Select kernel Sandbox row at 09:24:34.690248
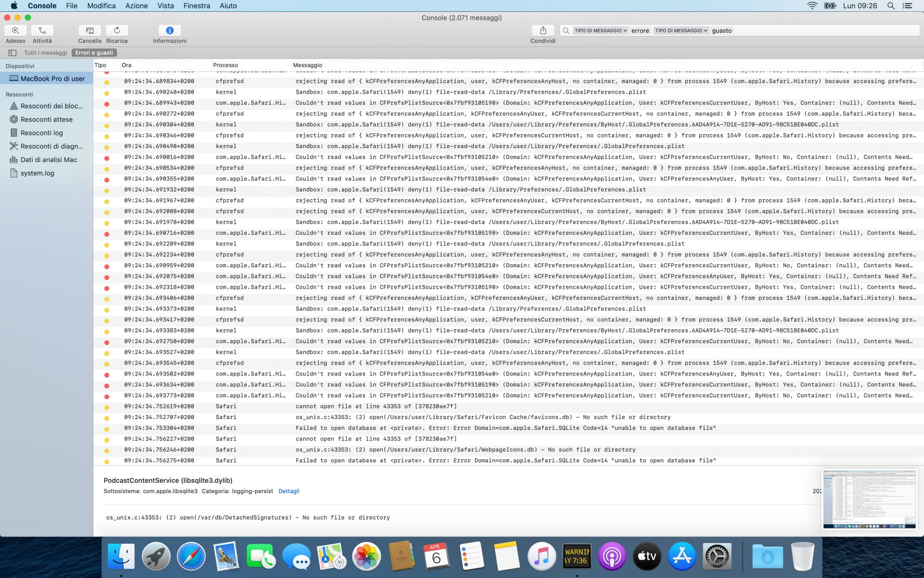 point(508,92)
